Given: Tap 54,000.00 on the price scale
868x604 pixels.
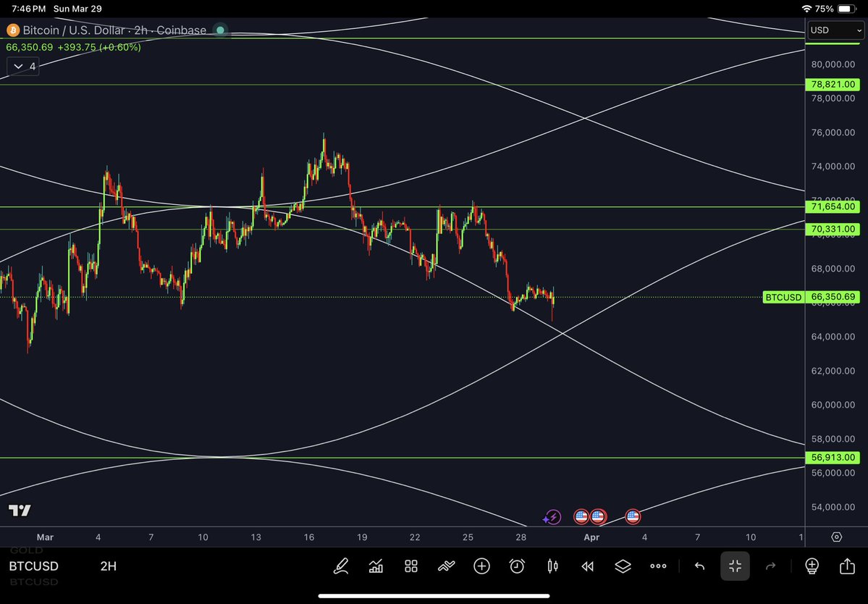Looking at the screenshot, I should (x=833, y=506).
